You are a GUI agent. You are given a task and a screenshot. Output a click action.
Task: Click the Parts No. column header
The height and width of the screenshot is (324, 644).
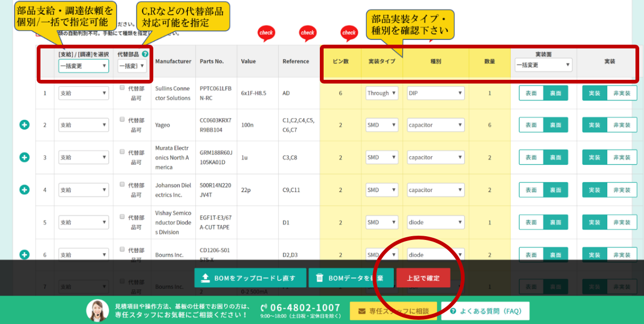coord(212,61)
